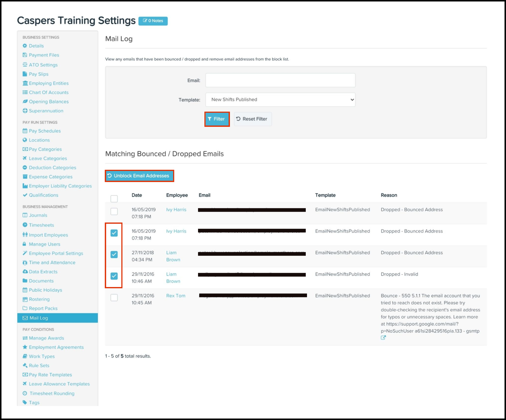Click Reset Filter button

coord(253,119)
